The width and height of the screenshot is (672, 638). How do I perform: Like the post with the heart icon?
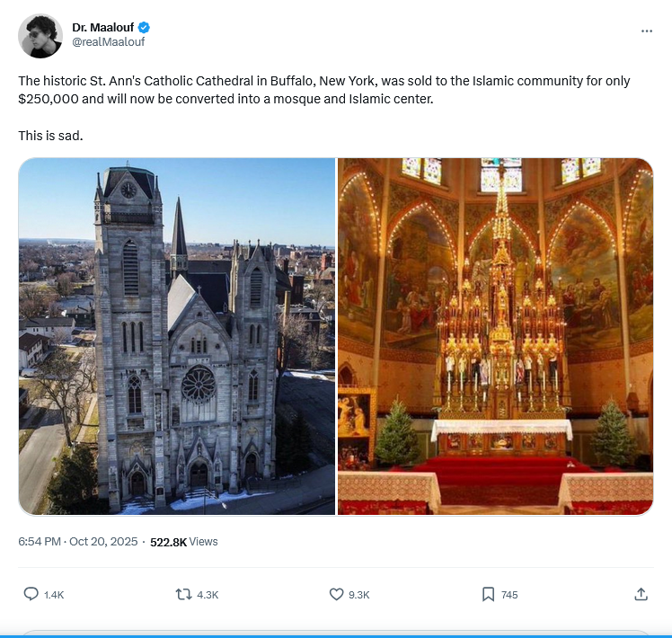pyautogui.click(x=337, y=594)
